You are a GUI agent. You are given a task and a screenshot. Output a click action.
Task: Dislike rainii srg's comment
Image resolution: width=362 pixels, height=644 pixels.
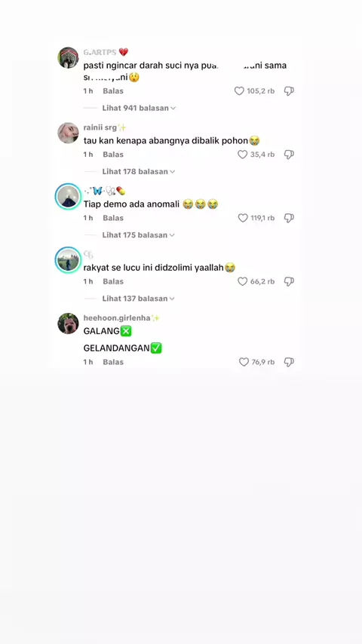pyautogui.click(x=289, y=155)
